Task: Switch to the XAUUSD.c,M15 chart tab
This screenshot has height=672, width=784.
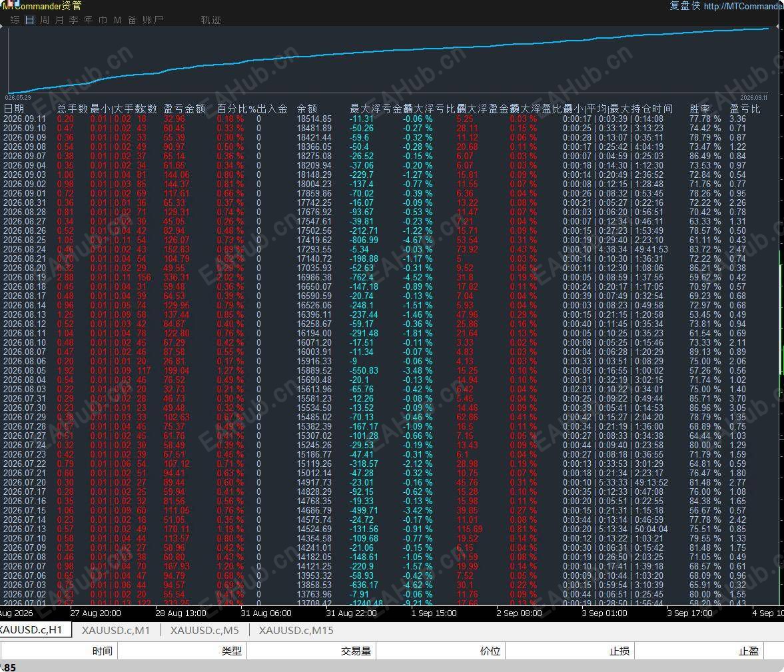Action: click(296, 630)
